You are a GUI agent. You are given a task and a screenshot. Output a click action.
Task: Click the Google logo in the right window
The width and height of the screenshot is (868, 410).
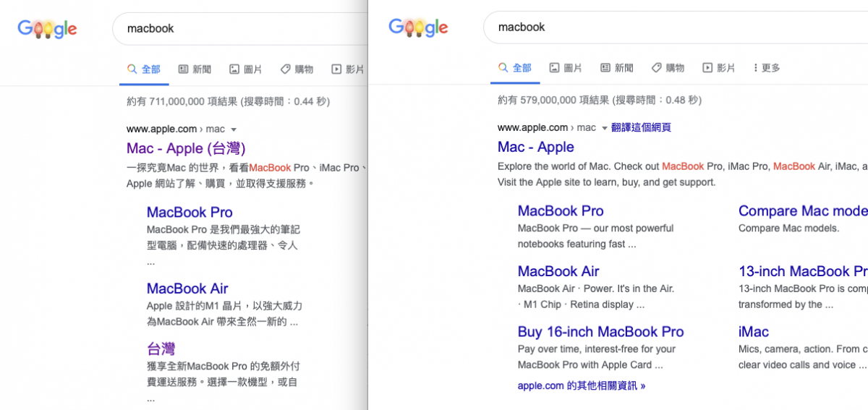point(418,27)
